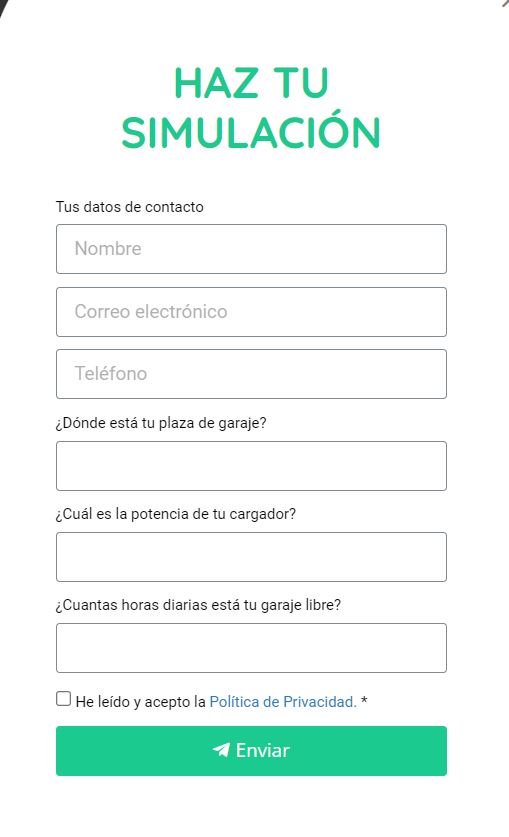This screenshot has width=509, height=837.
Task: Click the word 'Enviar' on the green button
Action: click(263, 750)
